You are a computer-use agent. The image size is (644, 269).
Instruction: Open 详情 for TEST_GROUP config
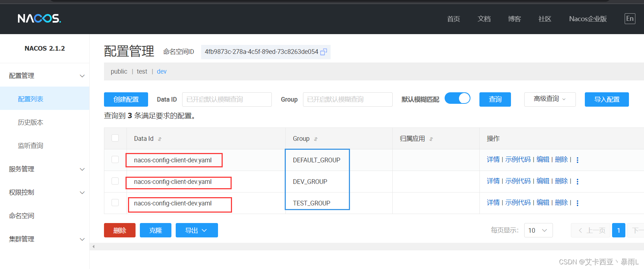click(x=493, y=203)
